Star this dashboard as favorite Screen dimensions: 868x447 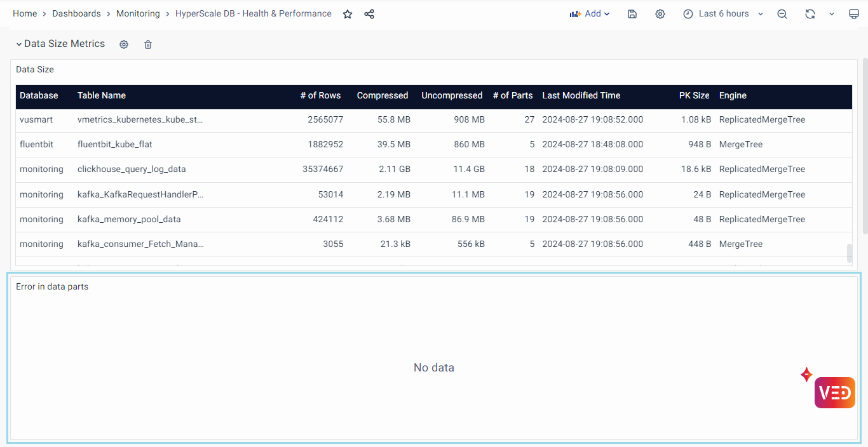coord(348,14)
